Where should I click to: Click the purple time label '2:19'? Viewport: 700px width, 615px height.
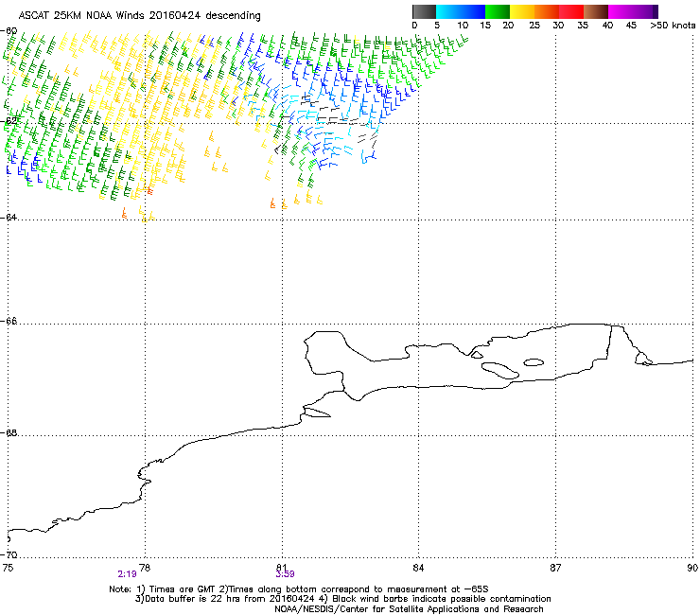128,574
